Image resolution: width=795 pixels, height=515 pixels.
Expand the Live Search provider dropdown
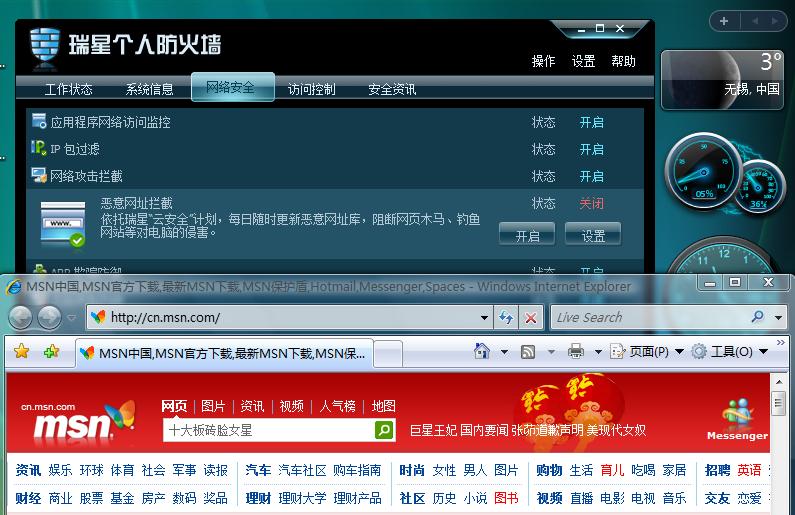778,318
